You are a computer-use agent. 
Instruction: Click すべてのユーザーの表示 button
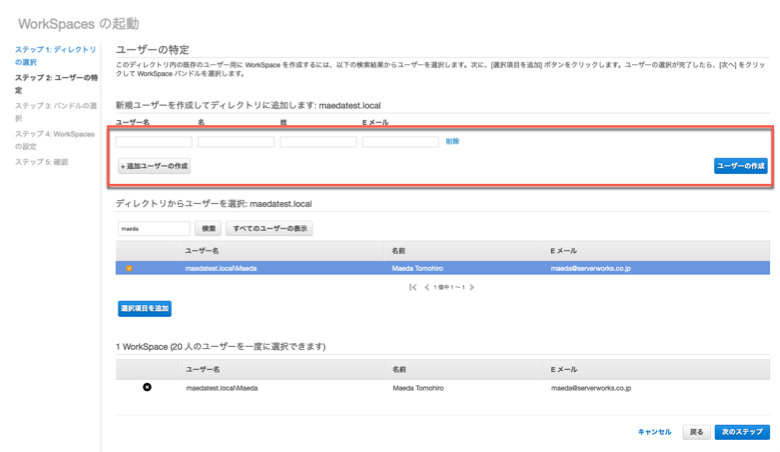point(269,228)
